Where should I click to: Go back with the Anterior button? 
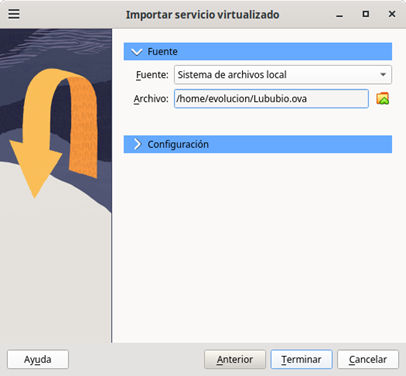[x=235, y=359]
